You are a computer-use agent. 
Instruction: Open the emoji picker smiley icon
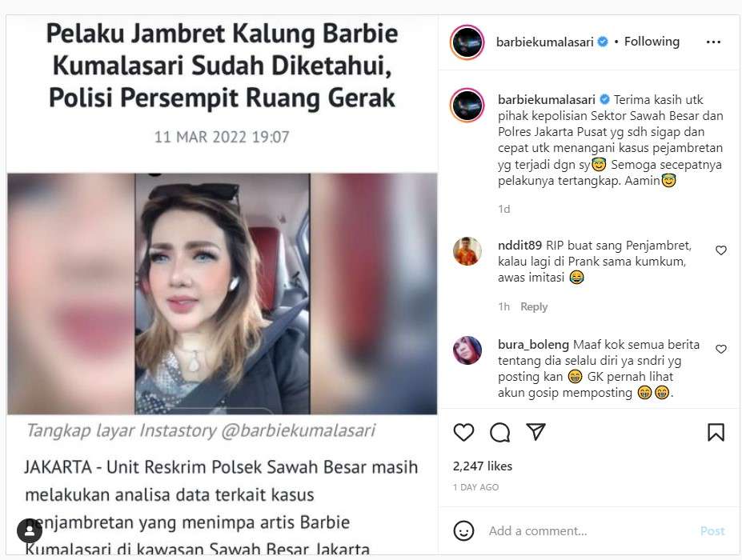[463, 530]
